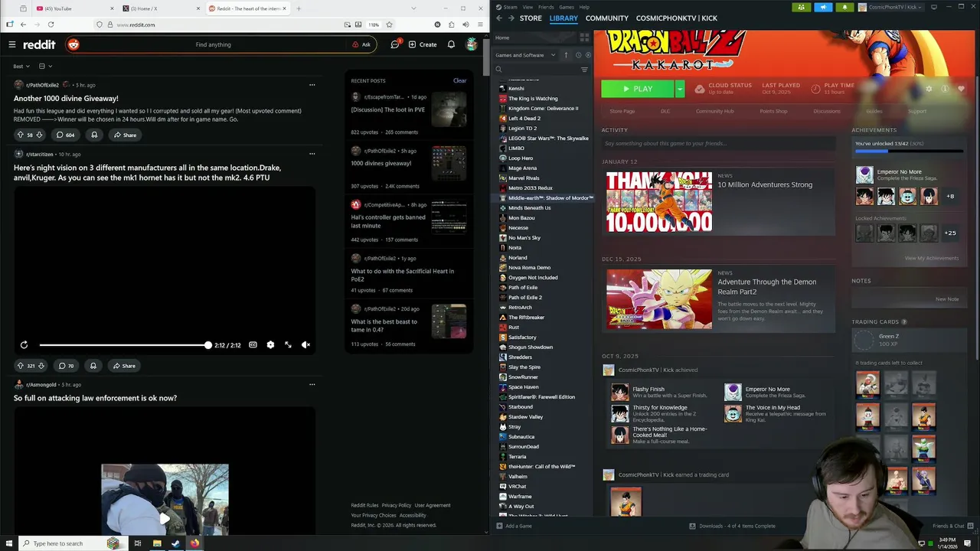Open Steam library advanced filter icon
The image size is (980, 551).
[584, 70]
